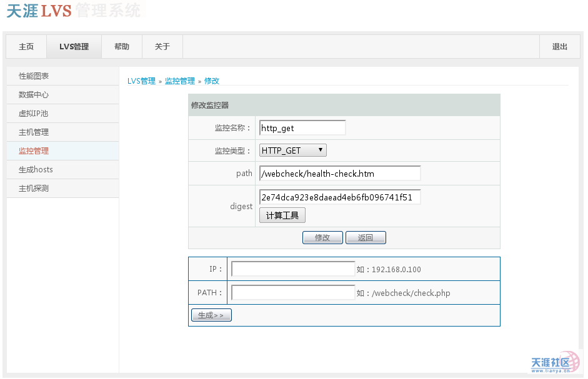Open the 虚拟IP池 sidebar item

tap(34, 114)
